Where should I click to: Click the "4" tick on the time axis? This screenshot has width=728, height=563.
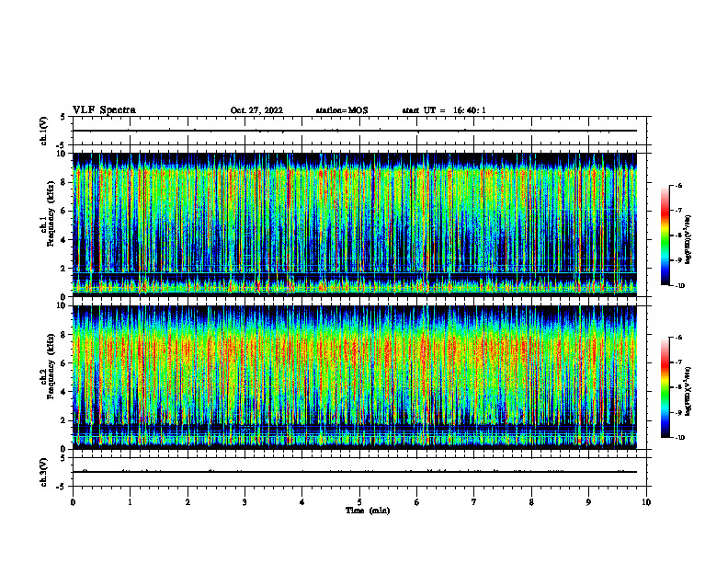click(x=302, y=502)
